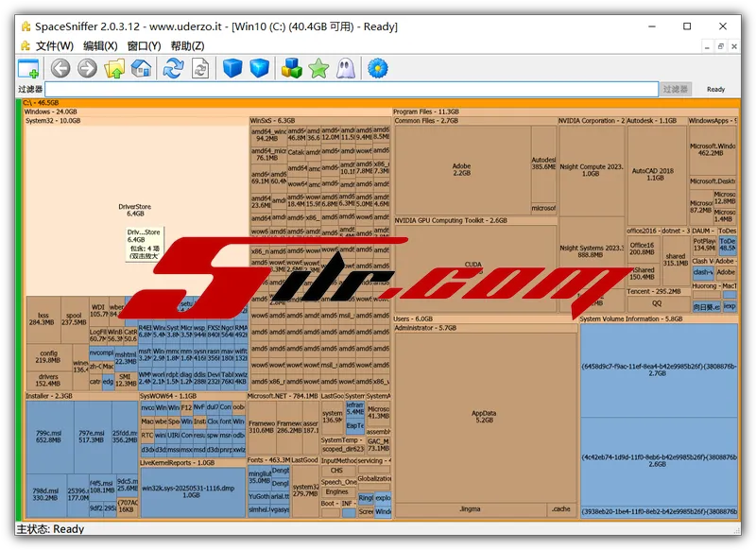
Task: Close the inner child view window
Action: tap(734, 46)
